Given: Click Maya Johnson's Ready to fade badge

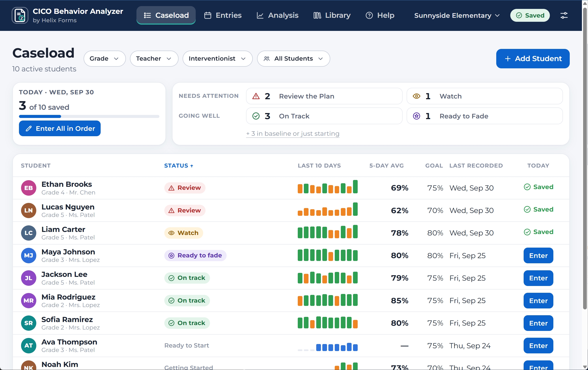Looking at the screenshot, I should (195, 255).
